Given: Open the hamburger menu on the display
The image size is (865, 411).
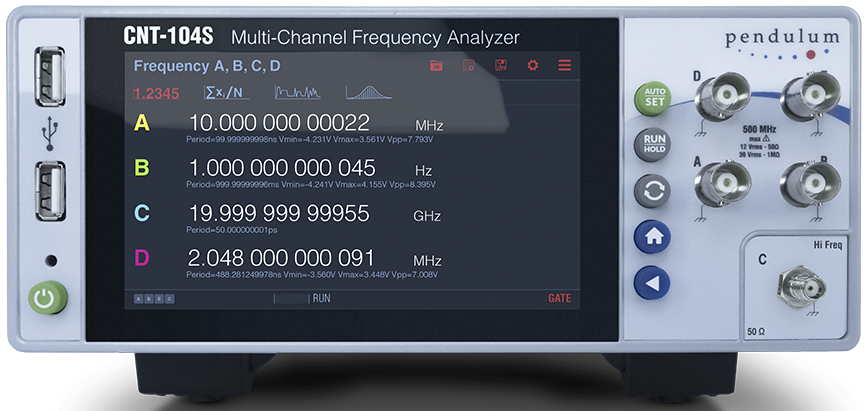Looking at the screenshot, I should coord(564,66).
